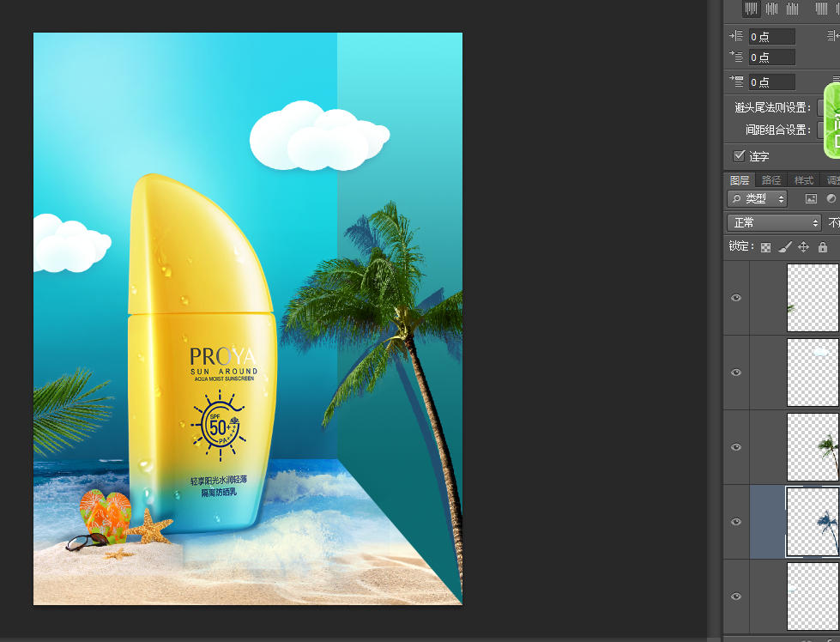Select the cloud layer thumbnail
840x642 pixels.
(813, 372)
